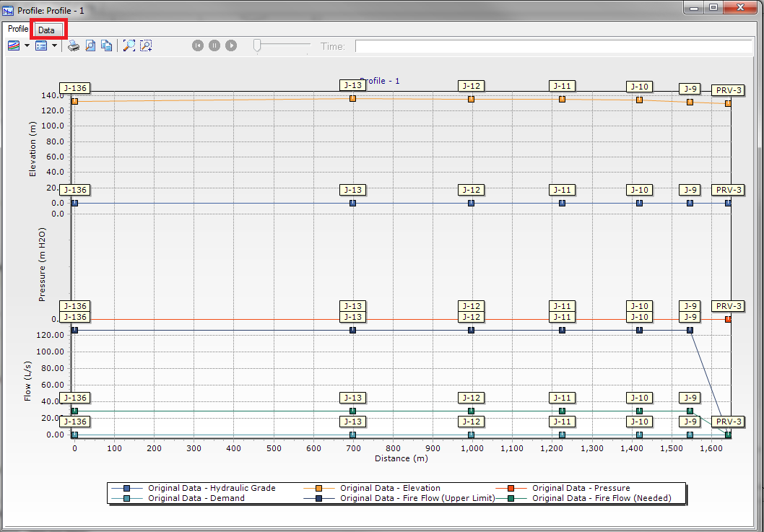Click the PRV-3 label on the elevation line
Viewport: 764px width, 532px height.
coord(728,90)
